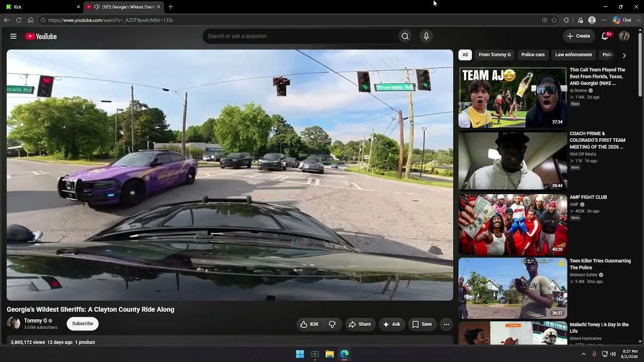644x362 pixels.
Task: Open the Malachi Toney video title
Action: [599, 328]
